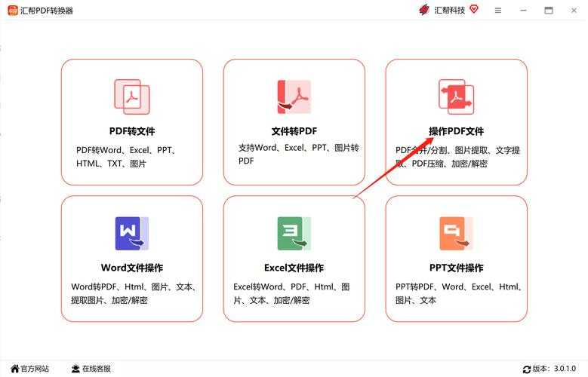Image resolution: width=588 pixels, height=377 pixels.
Task: Click description 'Excel转Word、PDF、Html'
Action: pos(291,294)
